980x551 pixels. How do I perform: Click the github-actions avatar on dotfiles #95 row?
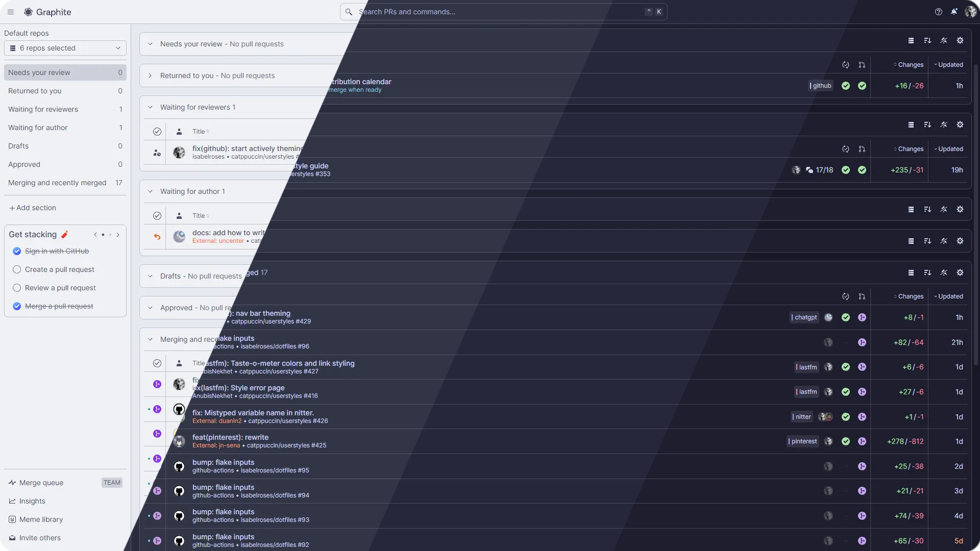coord(179,466)
